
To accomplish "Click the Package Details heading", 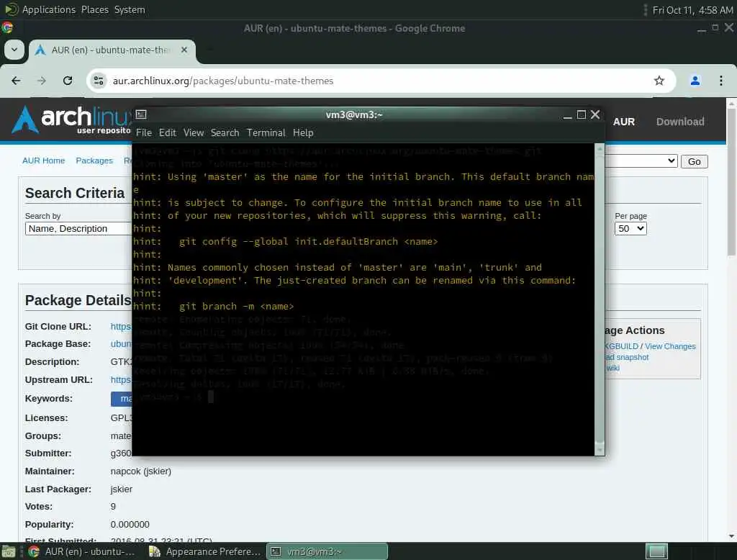I will pos(78,300).
